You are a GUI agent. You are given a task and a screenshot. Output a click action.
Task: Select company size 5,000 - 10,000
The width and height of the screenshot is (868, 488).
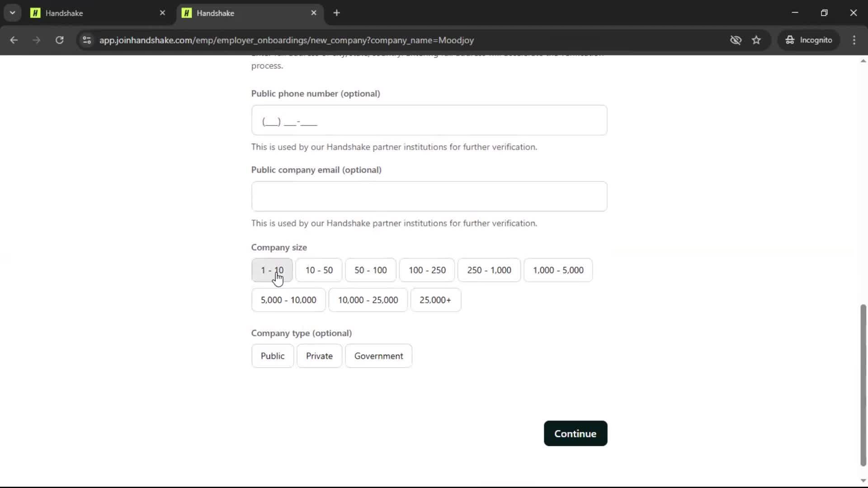click(288, 300)
